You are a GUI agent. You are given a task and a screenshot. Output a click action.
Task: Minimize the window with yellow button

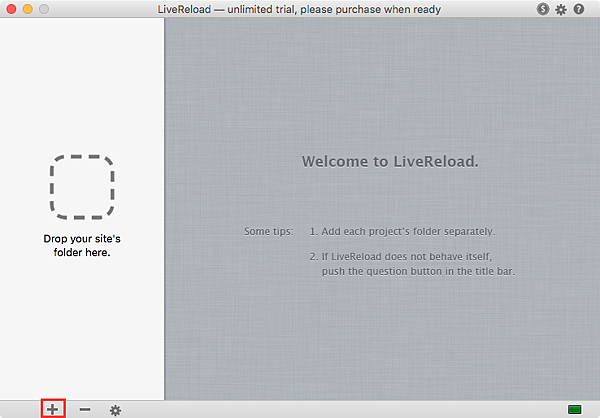(x=28, y=9)
